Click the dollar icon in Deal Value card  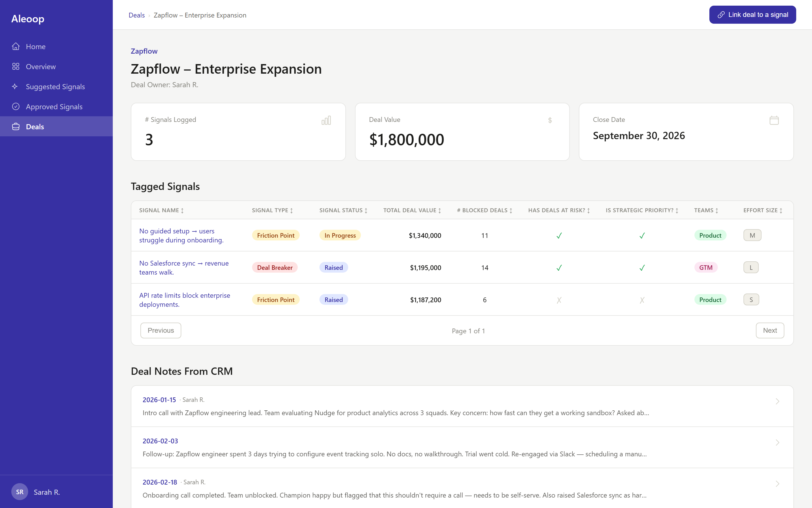tap(550, 120)
